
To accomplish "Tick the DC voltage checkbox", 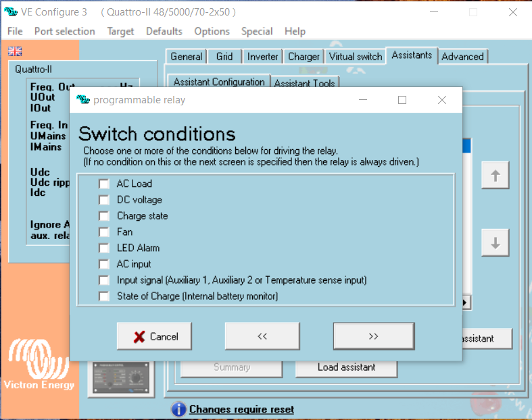I will [104, 200].
